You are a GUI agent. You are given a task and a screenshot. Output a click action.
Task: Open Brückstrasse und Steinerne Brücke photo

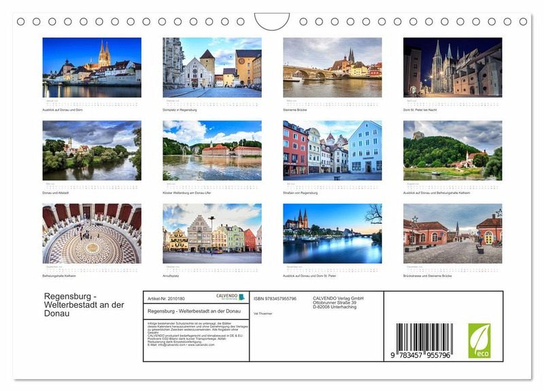pyautogui.click(x=452, y=233)
